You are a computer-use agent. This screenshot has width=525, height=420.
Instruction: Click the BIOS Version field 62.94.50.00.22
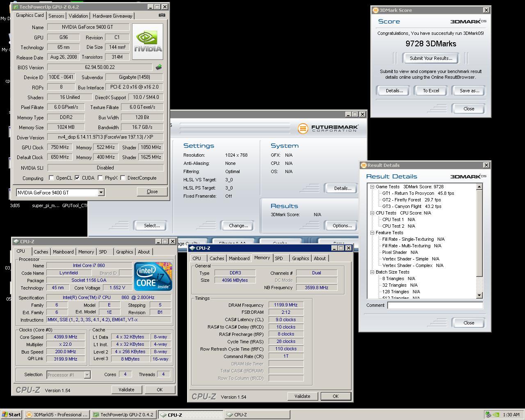(100, 67)
